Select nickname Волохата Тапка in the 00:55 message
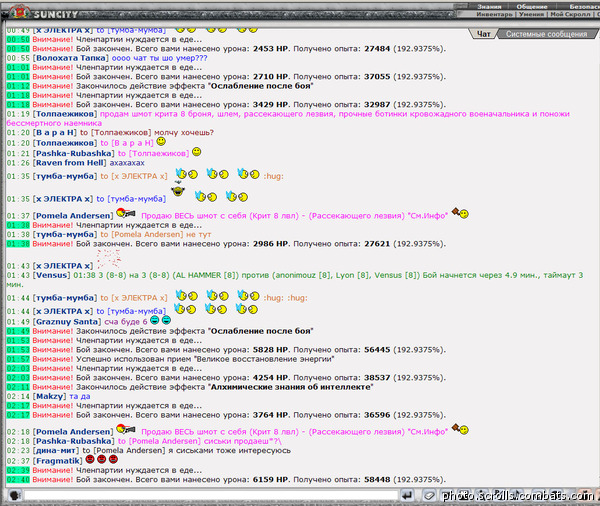The width and height of the screenshot is (600, 506). click(71, 58)
